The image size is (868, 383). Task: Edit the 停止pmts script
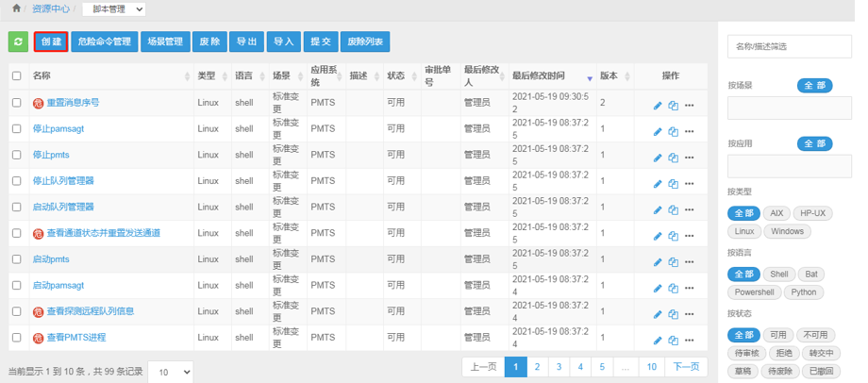(658, 158)
